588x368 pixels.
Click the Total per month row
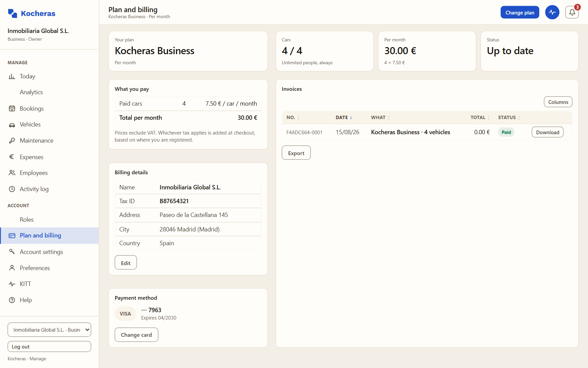pyautogui.click(x=188, y=118)
